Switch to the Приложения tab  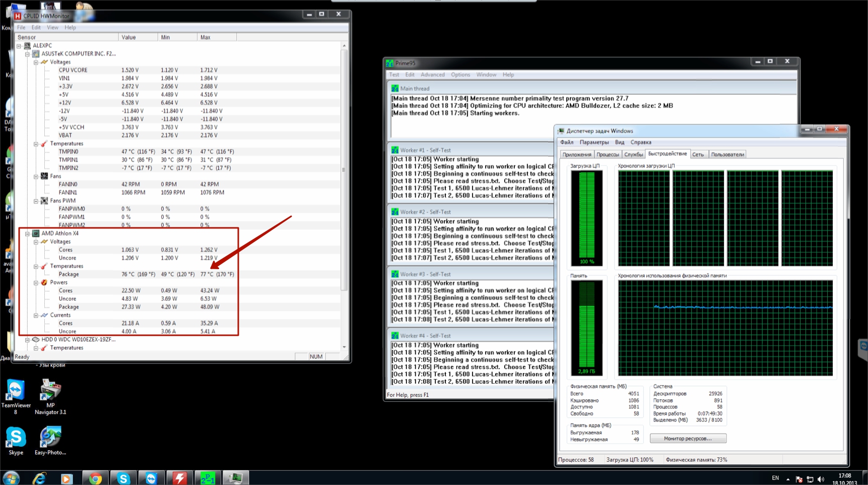pyautogui.click(x=577, y=155)
